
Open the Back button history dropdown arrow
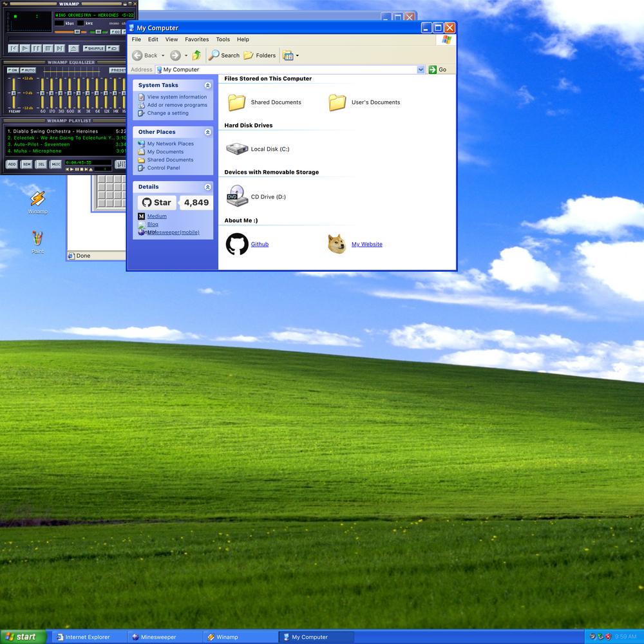pyautogui.click(x=163, y=55)
